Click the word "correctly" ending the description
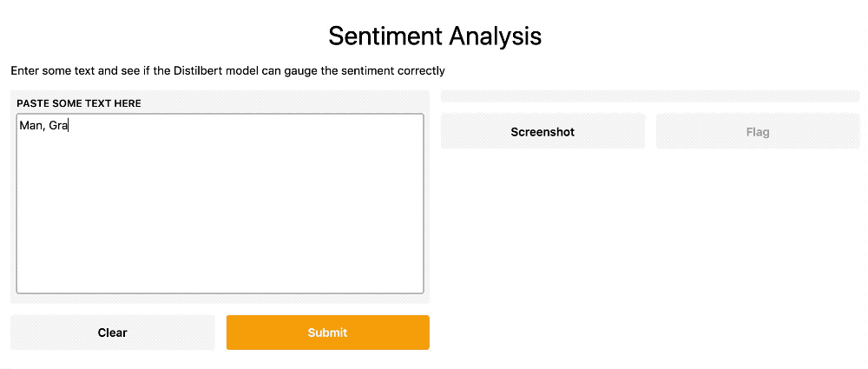This screenshot has height=369, width=868. coord(420,70)
